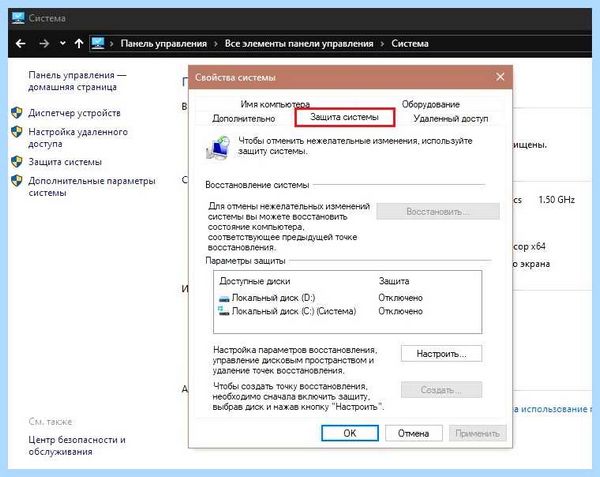Screen dimensions: 600x477
Task: Open 'Все элементы панели управления' breadcrumb
Action: point(299,44)
